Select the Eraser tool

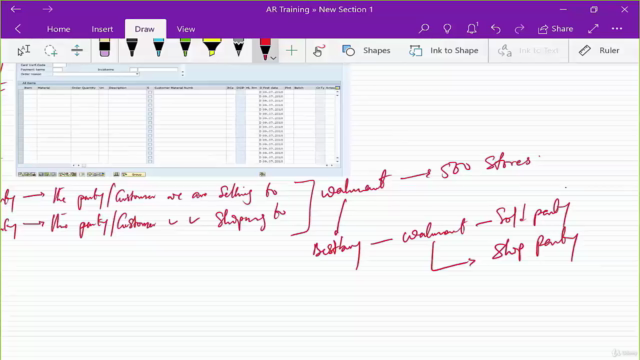[x=104, y=48]
